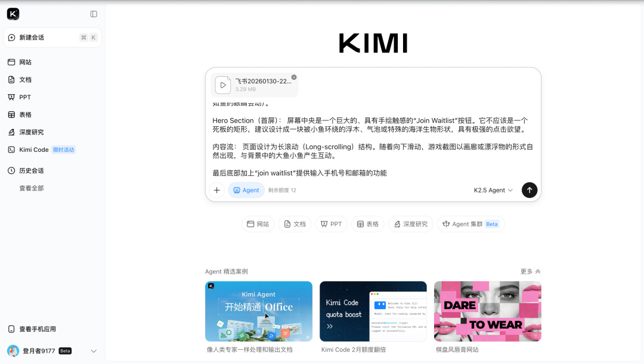This screenshot has height=364, width=644.
Task: Click the ⌘ K shortcut hint
Action: click(x=88, y=38)
